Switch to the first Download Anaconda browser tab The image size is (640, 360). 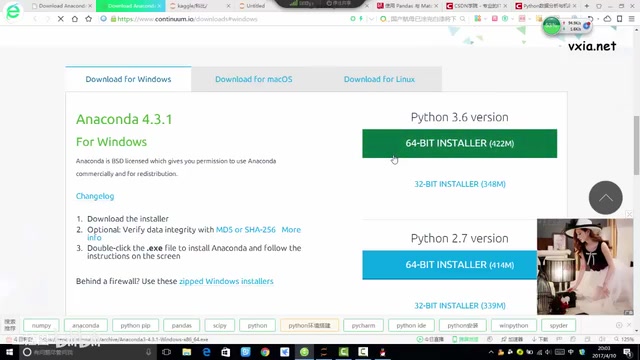click(62, 6)
